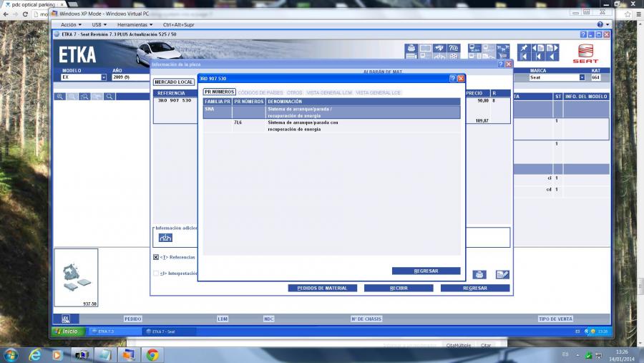Screen dimensions: 644x363
Task: Click REGRESAR button in part information dialog
Action: [x=475, y=288]
